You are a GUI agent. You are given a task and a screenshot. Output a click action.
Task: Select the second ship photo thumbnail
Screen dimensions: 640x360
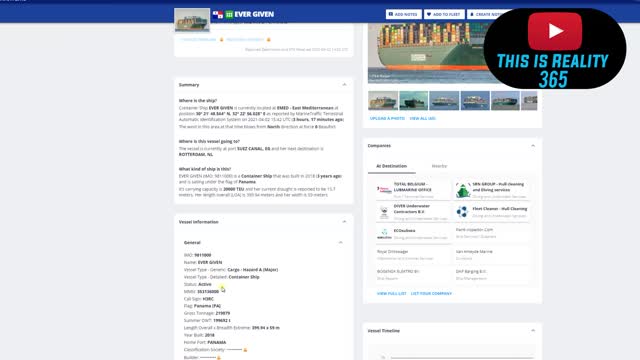[413, 100]
